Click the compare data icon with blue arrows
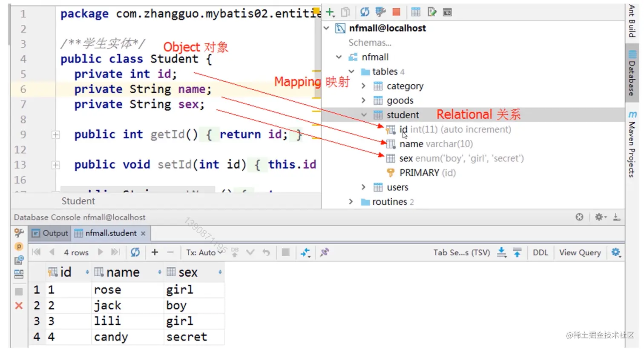The height and width of the screenshot is (349, 644). (305, 252)
